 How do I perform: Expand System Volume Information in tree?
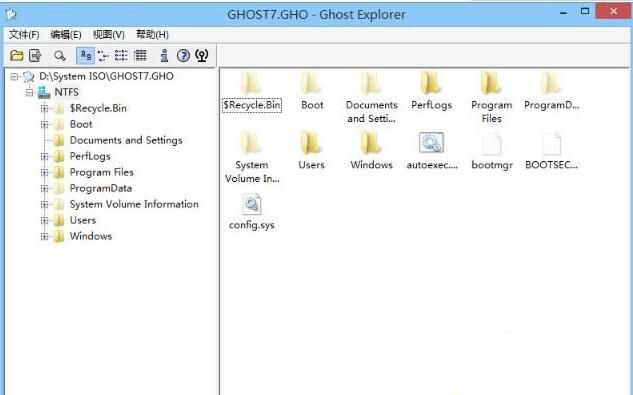point(44,204)
